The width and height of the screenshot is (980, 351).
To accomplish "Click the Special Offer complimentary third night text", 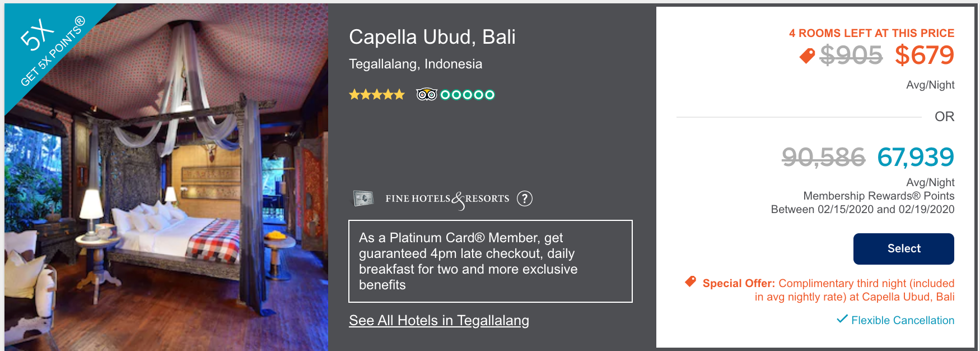I will [828, 290].
